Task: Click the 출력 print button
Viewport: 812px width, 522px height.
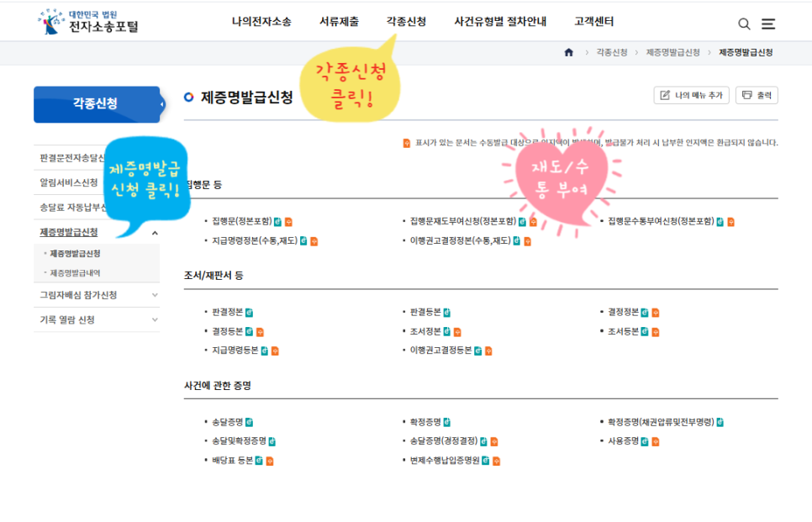Action: pyautogui.click(x=757, y=96)
